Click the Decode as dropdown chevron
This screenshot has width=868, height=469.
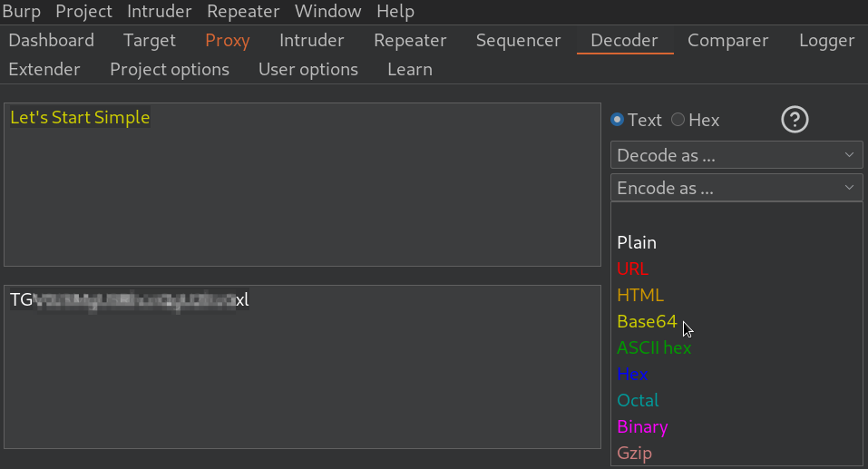tap(849, 155)
